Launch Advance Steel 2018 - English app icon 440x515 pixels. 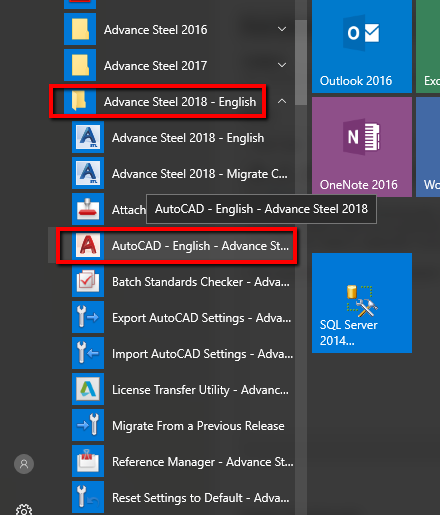tap(88, 137)
